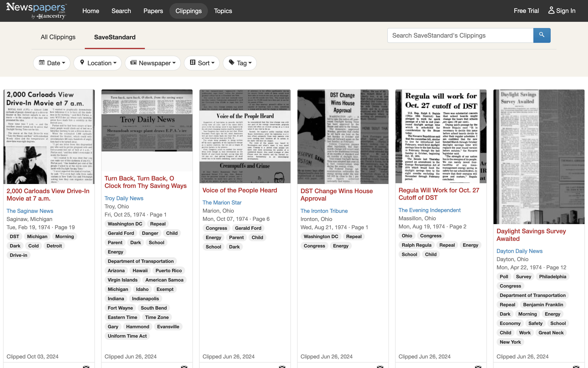Click The Marion Star link

click(x=222, y=202)
